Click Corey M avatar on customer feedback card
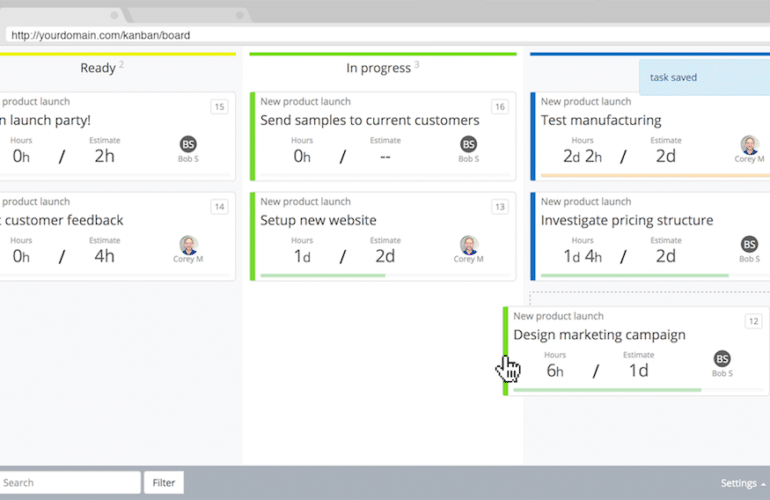The height and width of the screenshot is (500, 770). [x=188, y=245]
